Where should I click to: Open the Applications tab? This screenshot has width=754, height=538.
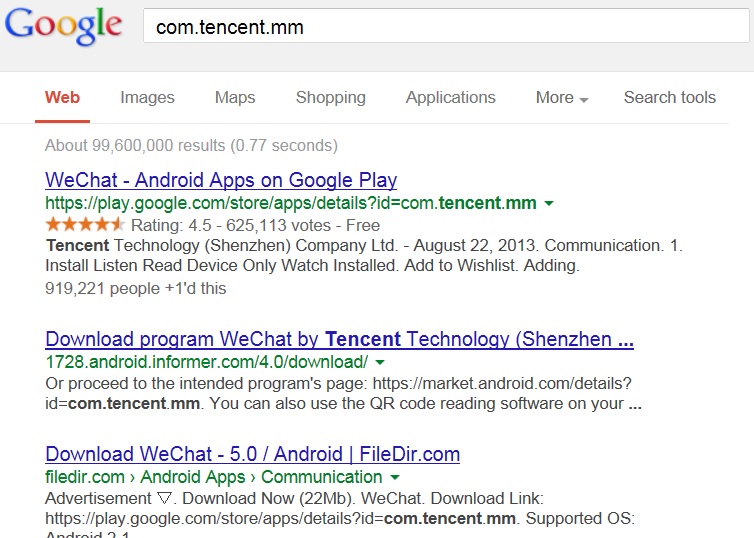coord(451,98)
